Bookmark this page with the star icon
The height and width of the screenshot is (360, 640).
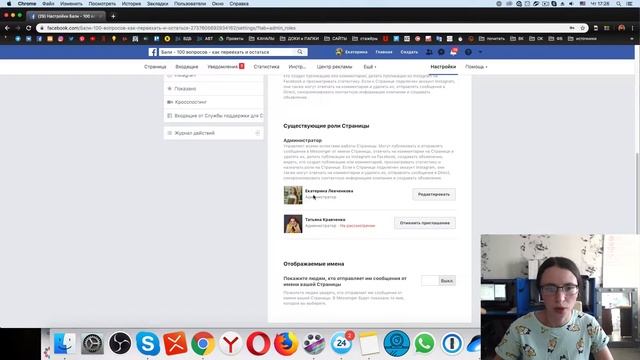pyautogui.click(x=583, y=28)
